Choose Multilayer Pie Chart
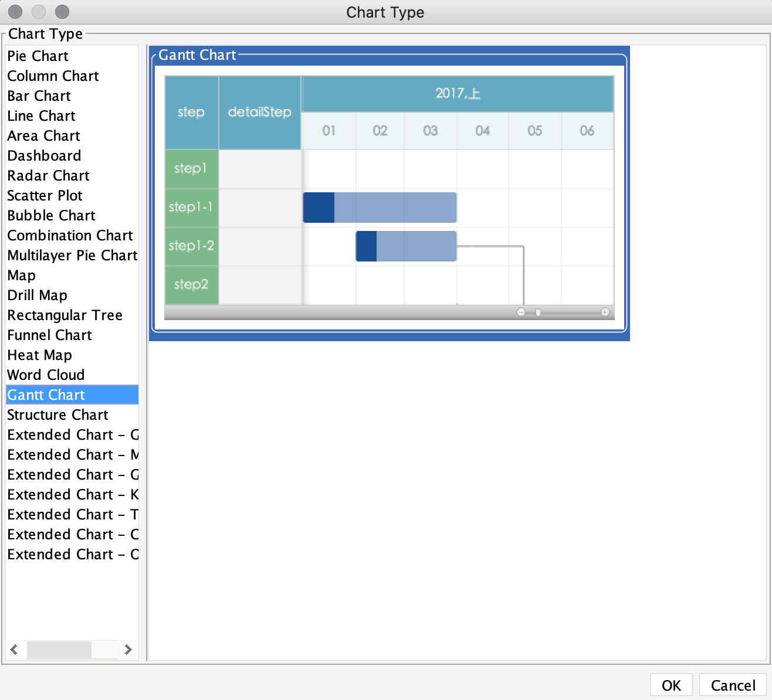This screenshot has width=772, height=700. (x=72, y=256)
